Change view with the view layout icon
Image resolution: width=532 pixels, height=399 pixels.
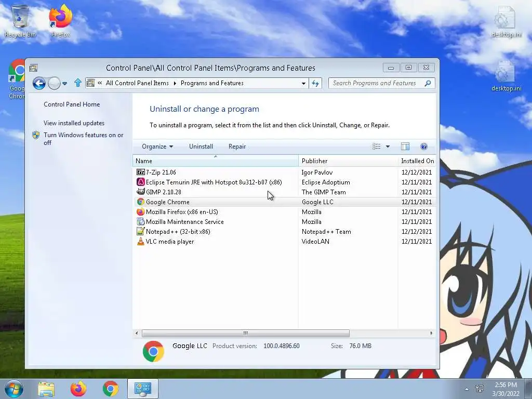[376, 146]
